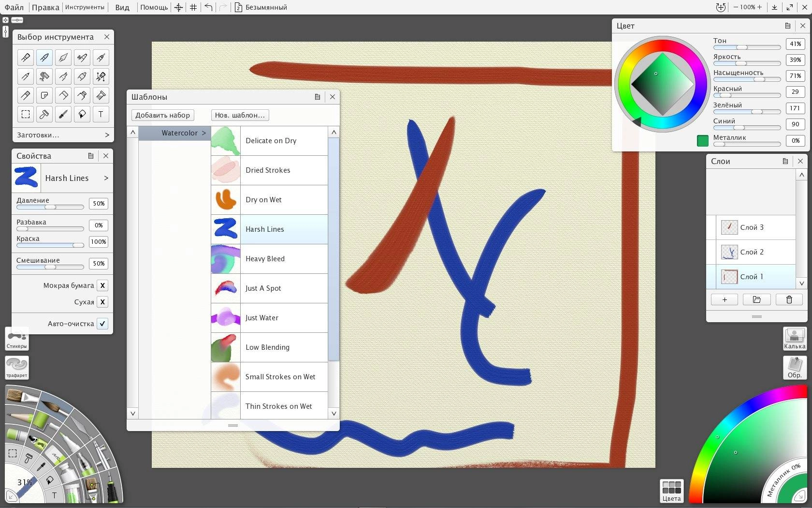Select the Airbrush on the tool wheel
The height and width of the screenshot is (508, 812).
[102, 455]
